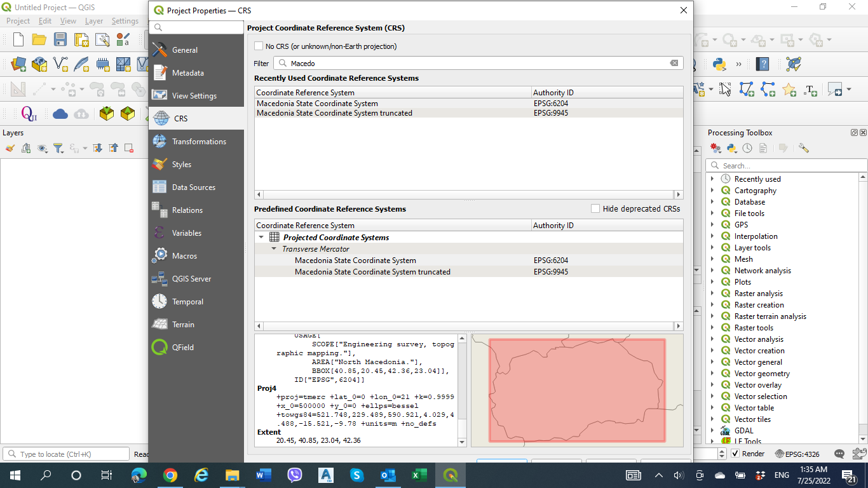Open the General properties tab

pos(196,50)
